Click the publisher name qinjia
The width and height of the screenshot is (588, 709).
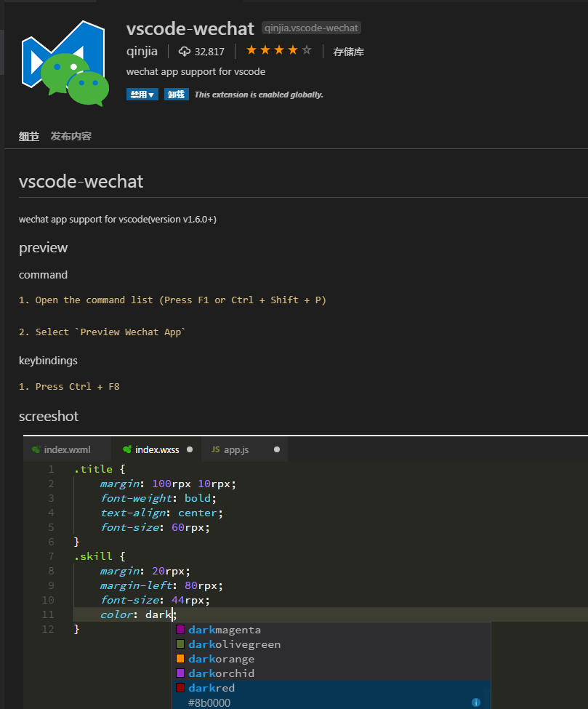(x=142, y=51)
